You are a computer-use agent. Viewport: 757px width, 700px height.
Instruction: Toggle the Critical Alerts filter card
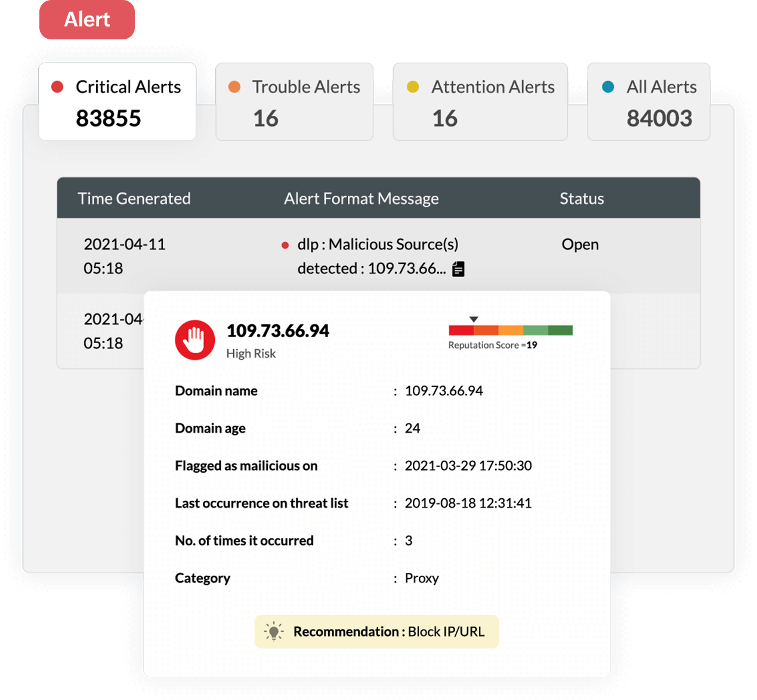pos(118,101)
